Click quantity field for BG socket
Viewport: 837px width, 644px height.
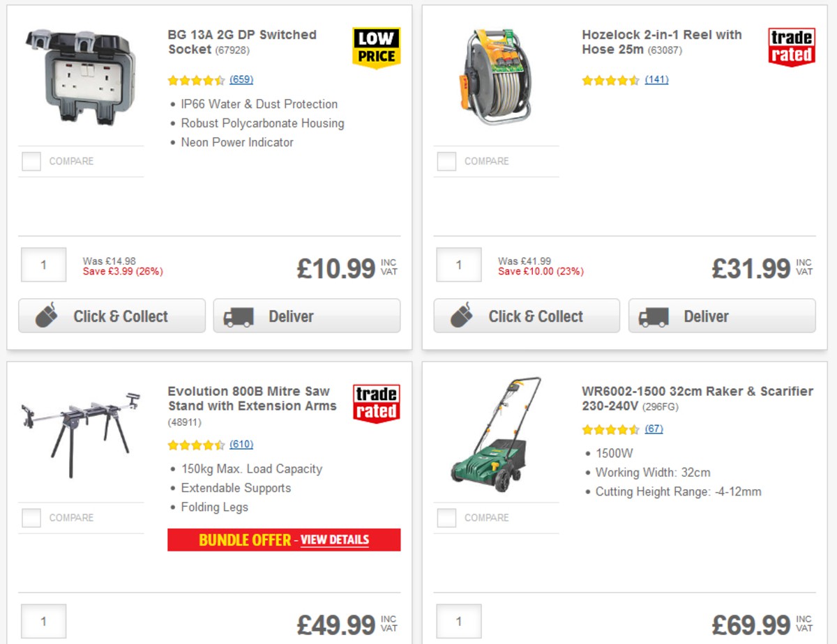click(43, 265)
